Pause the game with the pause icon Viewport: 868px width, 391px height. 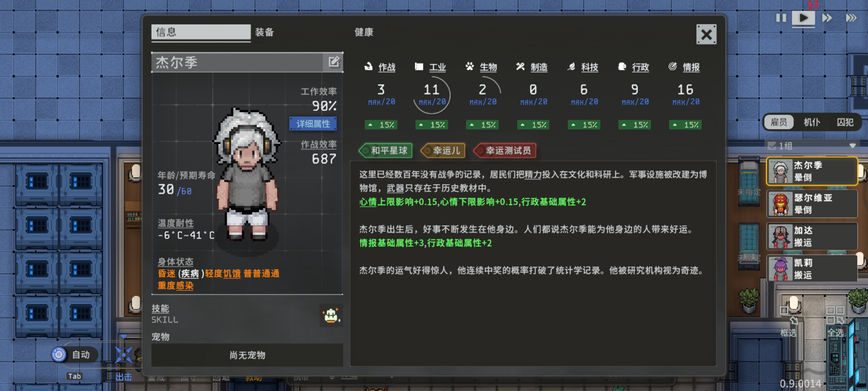(x=781, y=18)
